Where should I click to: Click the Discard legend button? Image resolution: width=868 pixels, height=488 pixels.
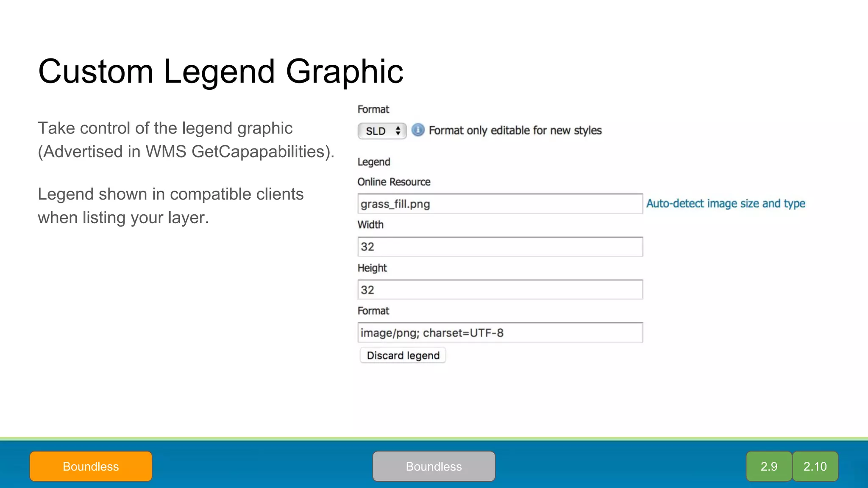pyautogui.click(x=403, y=355)
